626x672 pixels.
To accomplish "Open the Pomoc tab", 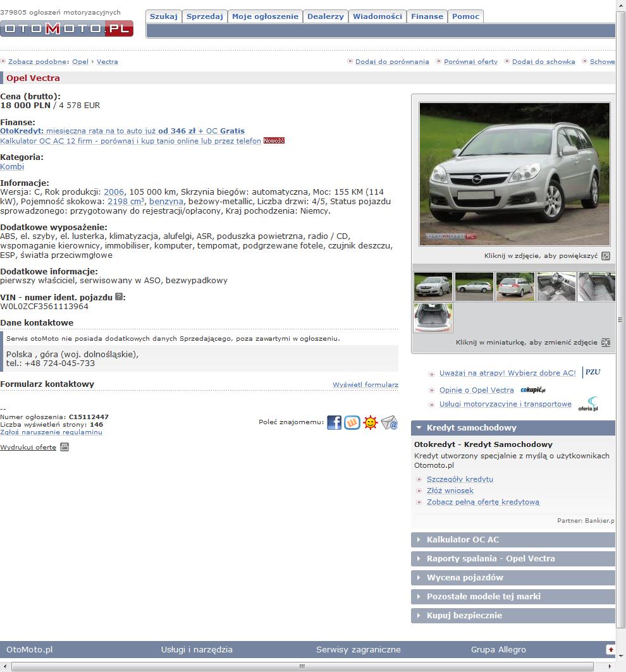I will click(x=465, y=16).
